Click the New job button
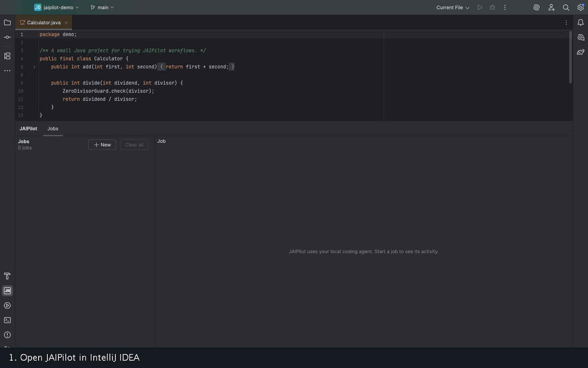The height and width of the screenshot is (368, 588). 102,144
